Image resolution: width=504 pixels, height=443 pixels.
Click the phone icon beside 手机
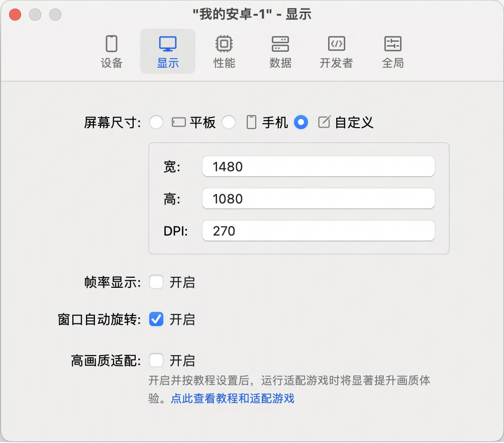[x=251, y=122]
